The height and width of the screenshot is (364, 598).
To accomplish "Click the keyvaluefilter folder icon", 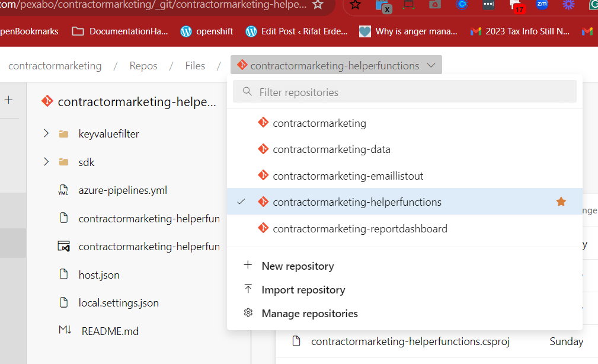I will 63,134.
